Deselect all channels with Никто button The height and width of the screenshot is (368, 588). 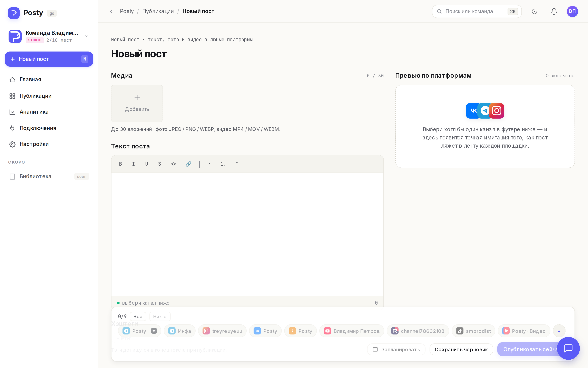160,316
